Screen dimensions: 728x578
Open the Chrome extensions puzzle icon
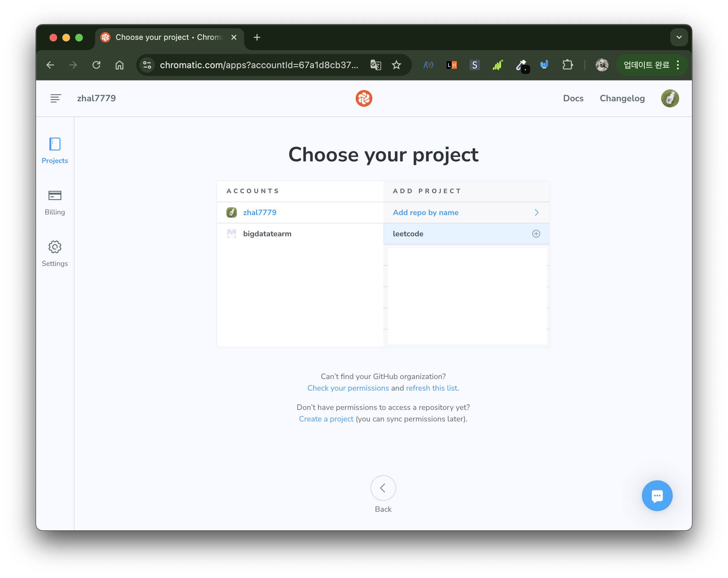click(x=567, y=65)
